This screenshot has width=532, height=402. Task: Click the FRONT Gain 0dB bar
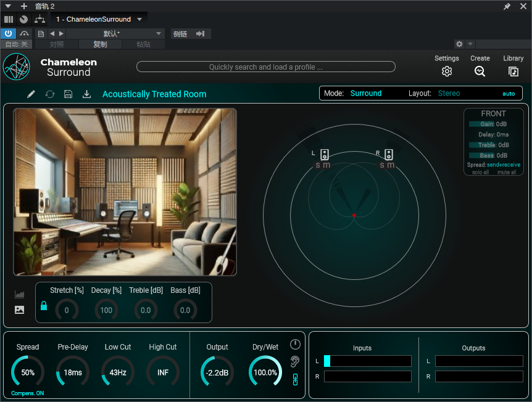coord(493,124)
